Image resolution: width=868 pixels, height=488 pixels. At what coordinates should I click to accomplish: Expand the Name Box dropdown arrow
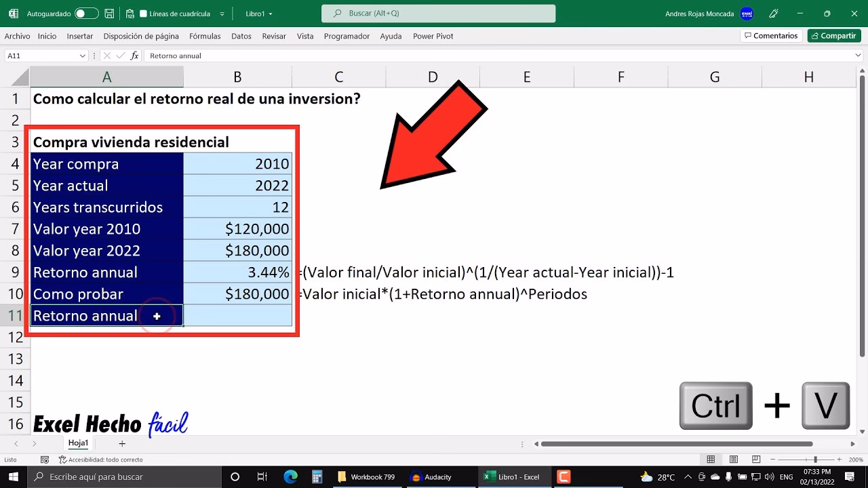[83, 56]
